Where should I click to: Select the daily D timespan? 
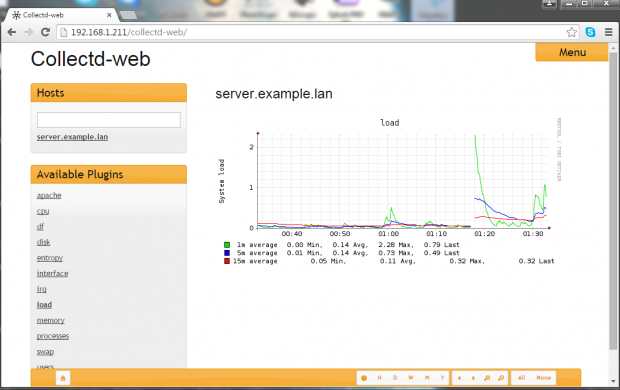[395, 378]
